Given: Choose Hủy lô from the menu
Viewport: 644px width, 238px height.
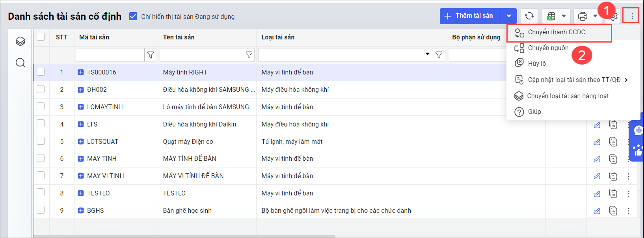Looking at the screenshot, I should [x=537, y=63].
